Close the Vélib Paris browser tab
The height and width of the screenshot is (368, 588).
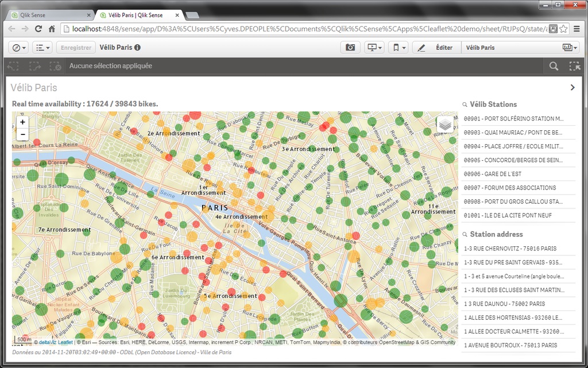click(x=177, y=16)
